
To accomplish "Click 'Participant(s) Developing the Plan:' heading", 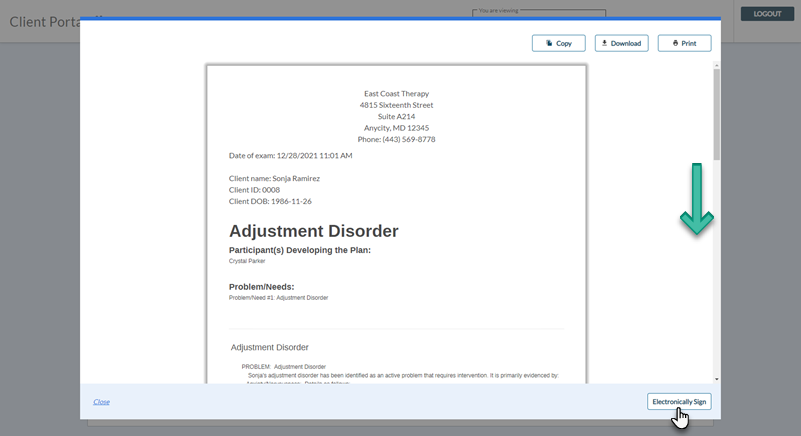I will 300,250.
